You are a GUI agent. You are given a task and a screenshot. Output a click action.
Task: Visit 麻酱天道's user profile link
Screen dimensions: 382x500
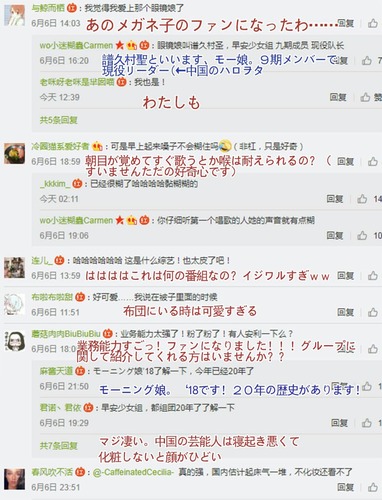[56, 371]
